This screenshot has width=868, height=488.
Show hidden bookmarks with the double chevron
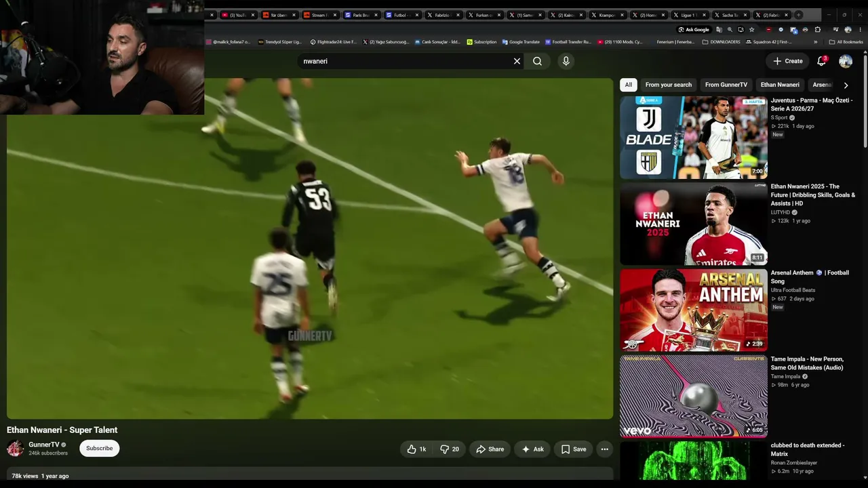(x=816, y=42)
